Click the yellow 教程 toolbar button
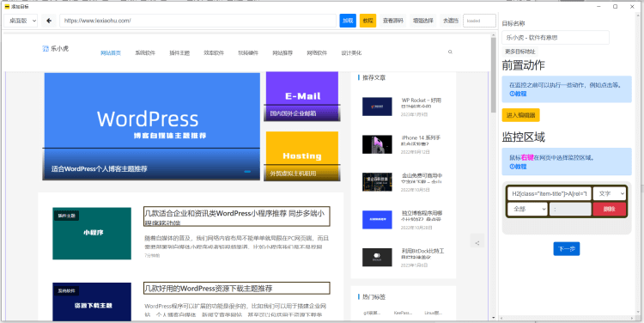644x323 pixels. coord(368,21)
